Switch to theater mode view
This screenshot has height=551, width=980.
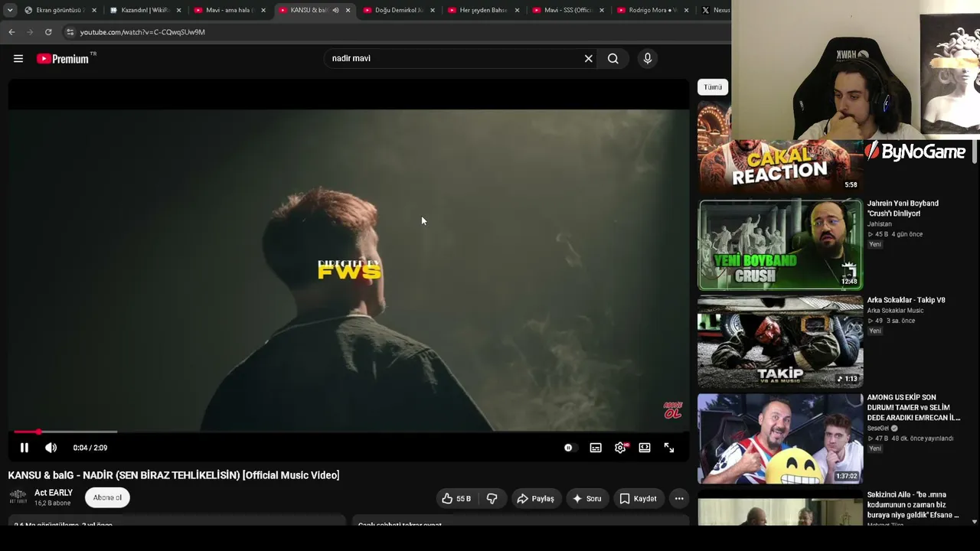[x=645, y=448]
